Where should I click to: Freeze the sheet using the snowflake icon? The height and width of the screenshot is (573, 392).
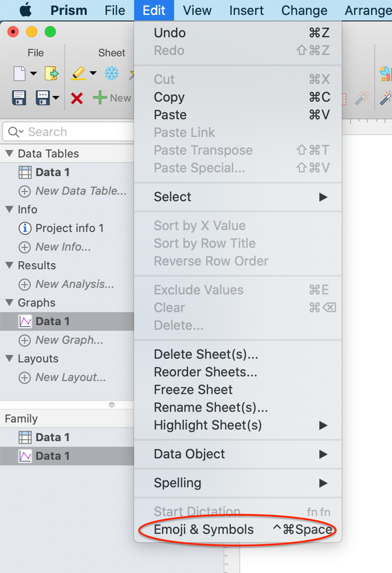111,74
